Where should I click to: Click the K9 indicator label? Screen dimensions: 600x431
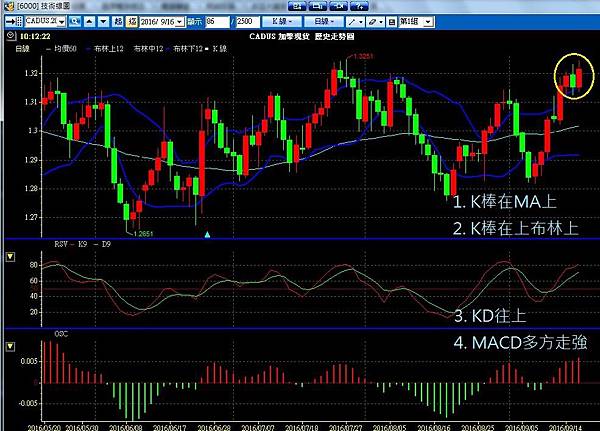pyautogui.click(x=83, y=244)
